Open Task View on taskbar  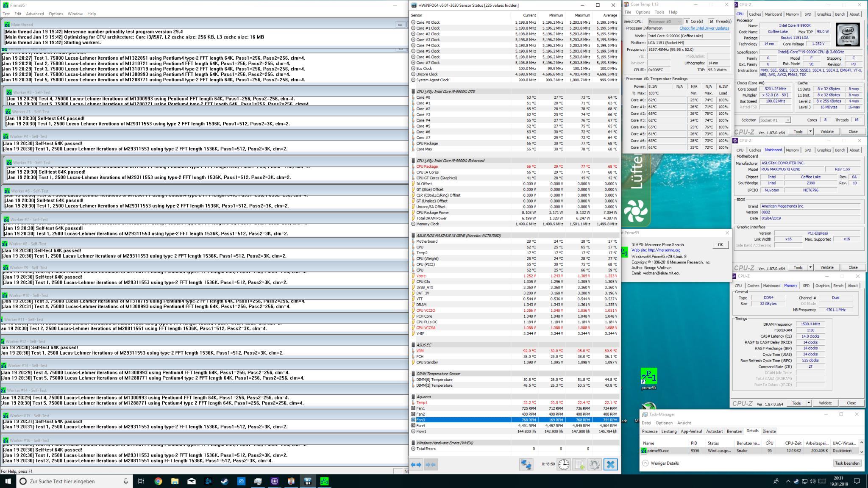coord(141,481)
